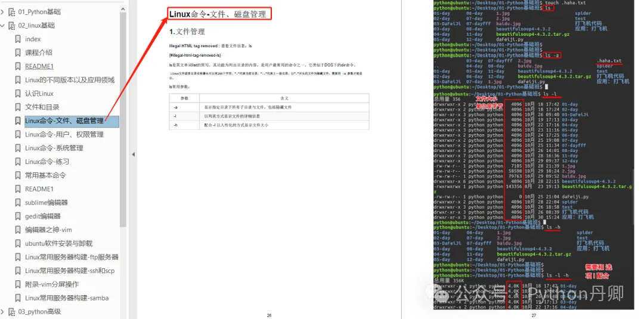Click the bookmark icon beside Linux命令-用户、权限管理

[18, 134]
